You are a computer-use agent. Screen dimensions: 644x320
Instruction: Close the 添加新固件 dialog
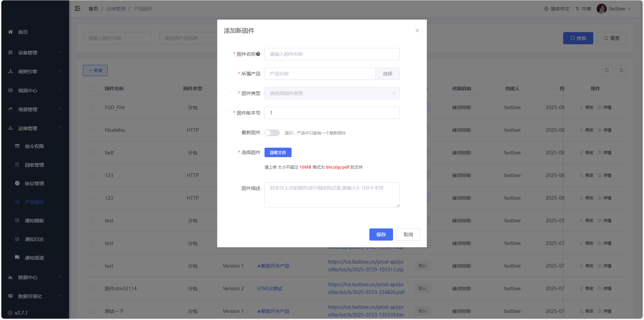click(417, 30)
